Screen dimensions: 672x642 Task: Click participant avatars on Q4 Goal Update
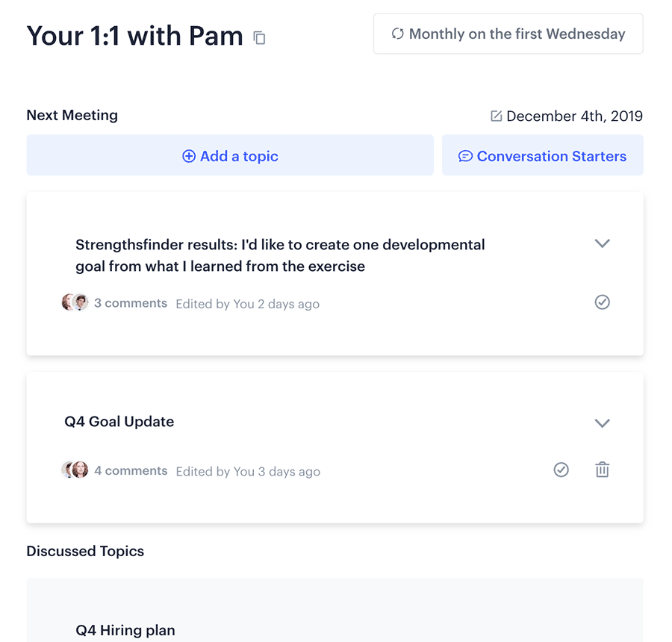(x=75, y=470)
